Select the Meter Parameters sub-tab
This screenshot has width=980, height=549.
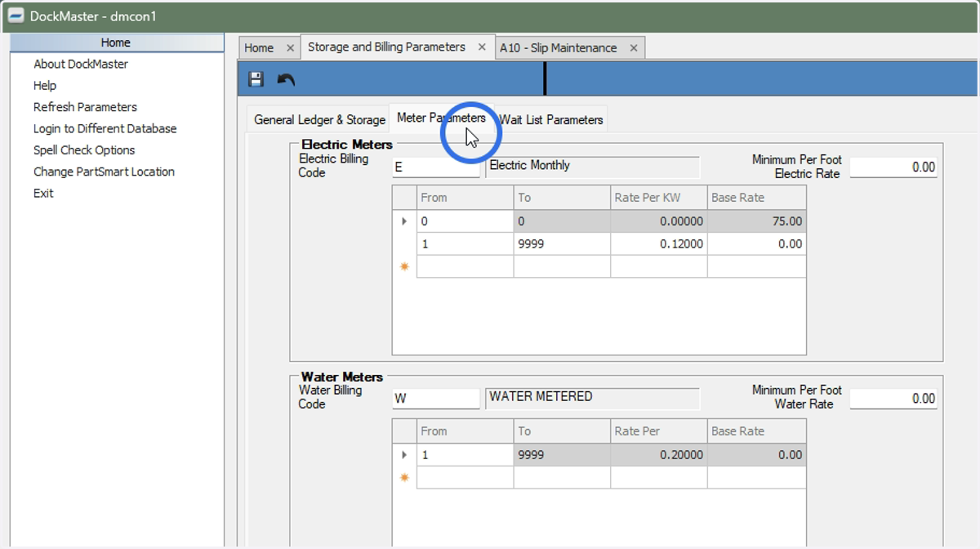click(441, 118)
